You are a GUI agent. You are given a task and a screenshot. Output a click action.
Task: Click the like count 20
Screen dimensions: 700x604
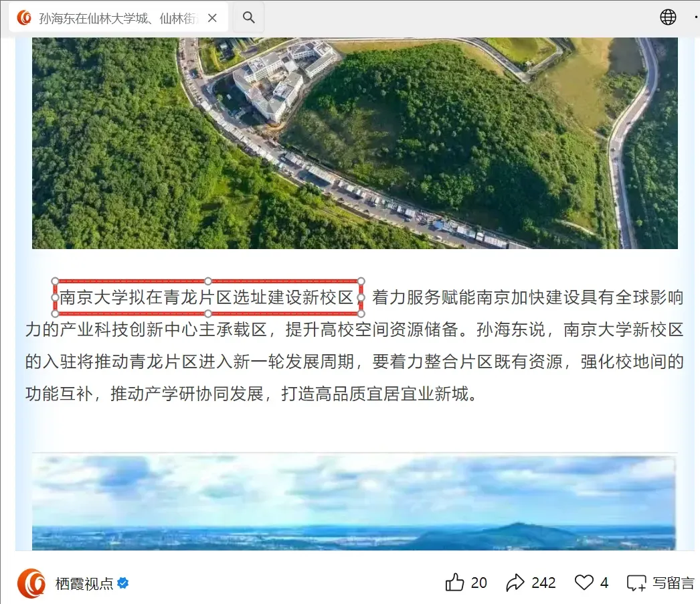coord(478,583)
